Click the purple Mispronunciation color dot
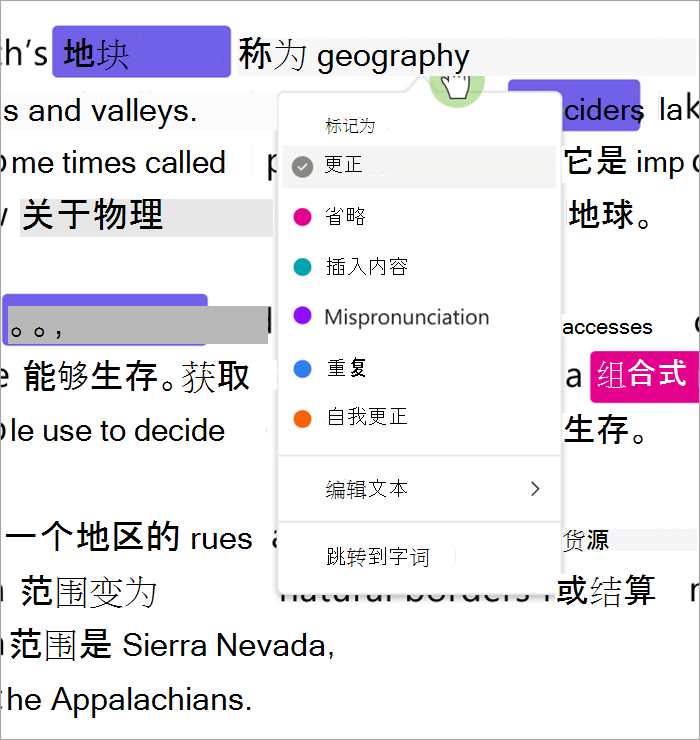The image size is (700, 740). 302,316
